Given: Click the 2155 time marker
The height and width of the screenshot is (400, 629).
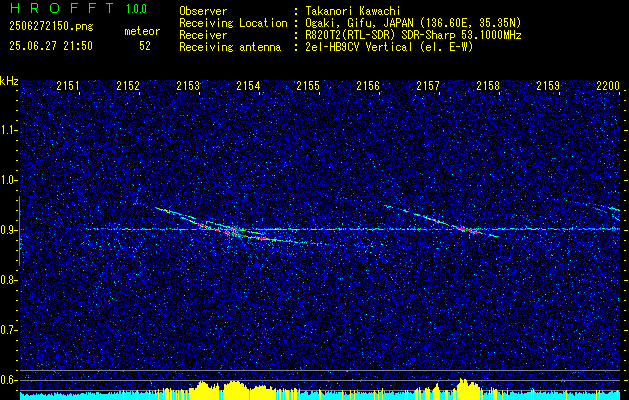Looking at the screenshot, I should (308, 86).
